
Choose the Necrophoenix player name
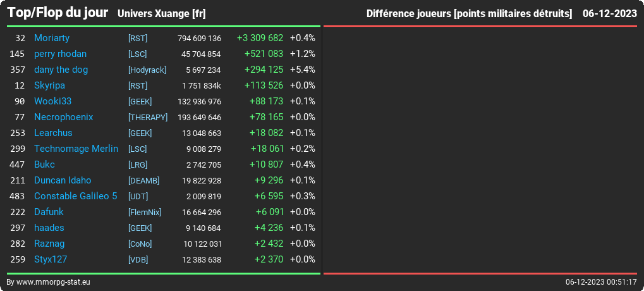[64, 117]
